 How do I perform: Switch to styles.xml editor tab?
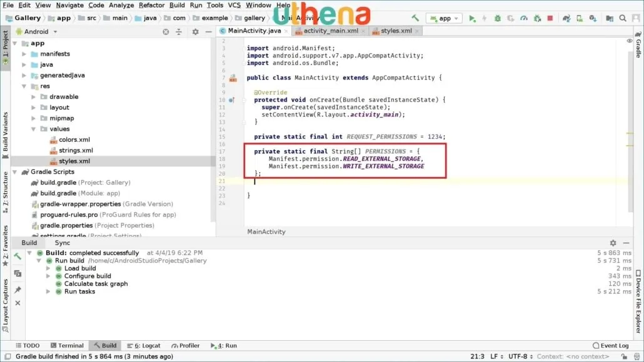396,31
